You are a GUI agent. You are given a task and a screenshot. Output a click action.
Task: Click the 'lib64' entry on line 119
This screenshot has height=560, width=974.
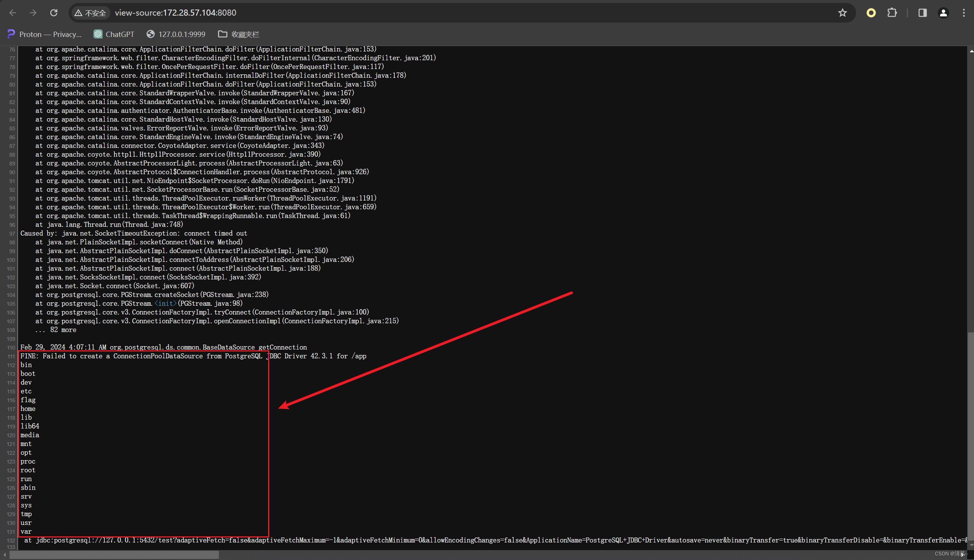click(x=30, y=426)
